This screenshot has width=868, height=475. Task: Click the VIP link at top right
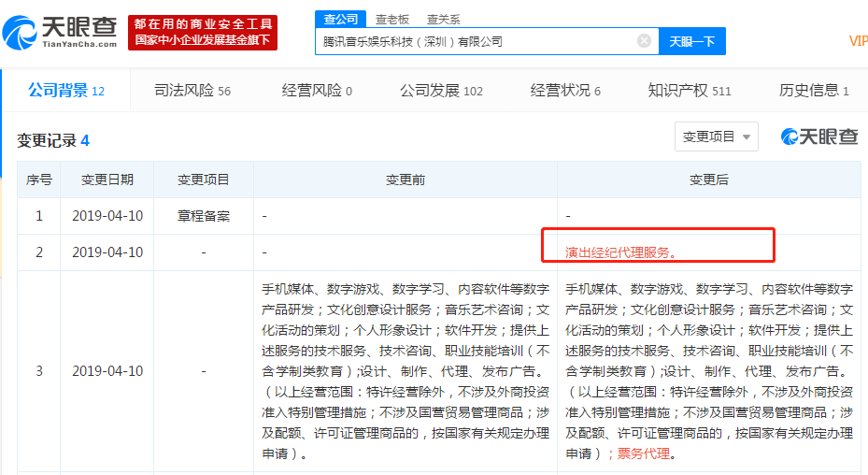coord(858,41)
